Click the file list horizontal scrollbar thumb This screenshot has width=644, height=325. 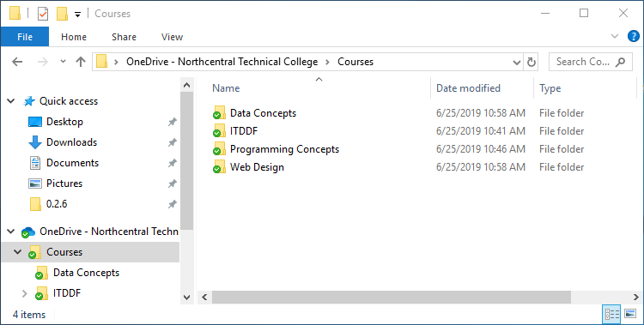[391, 297]
